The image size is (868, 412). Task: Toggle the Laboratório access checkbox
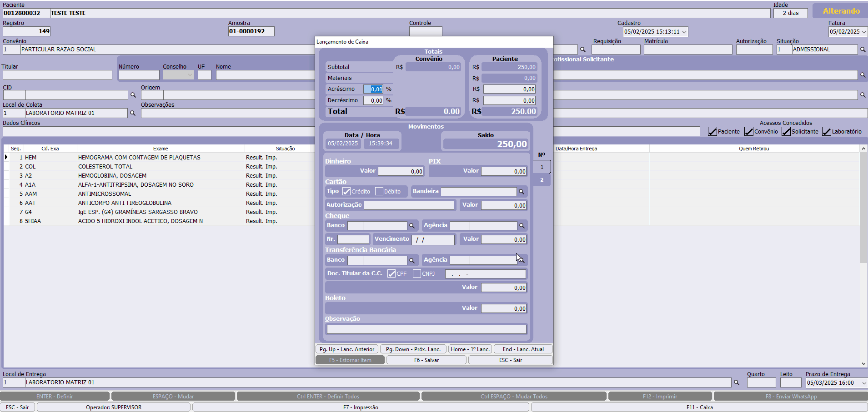click(x=827, y=132)
